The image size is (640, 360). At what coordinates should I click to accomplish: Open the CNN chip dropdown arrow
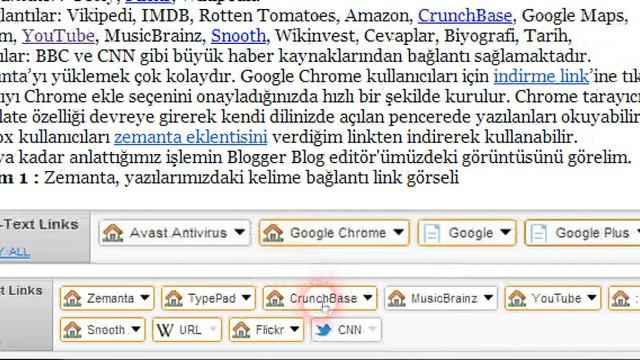(372, 329)
